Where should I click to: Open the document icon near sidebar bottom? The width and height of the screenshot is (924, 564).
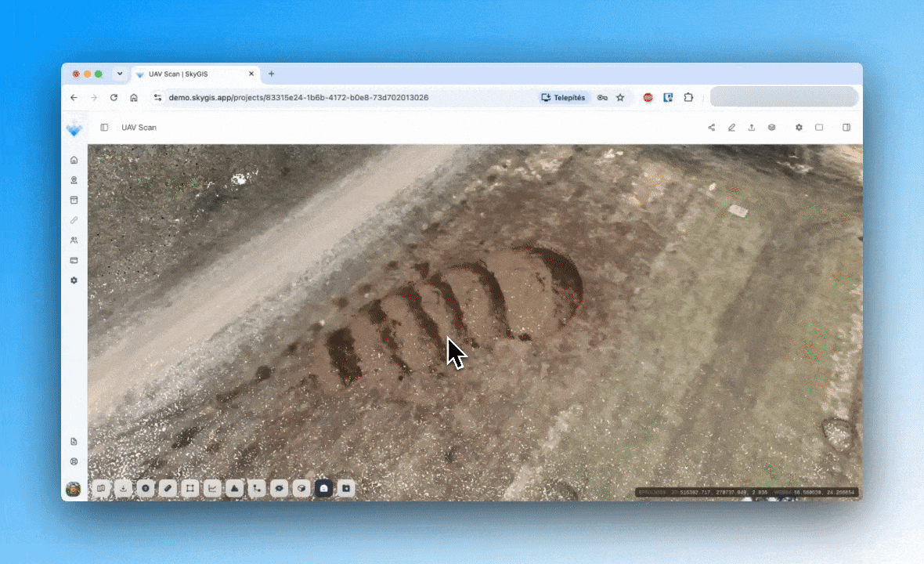point(74,442)
